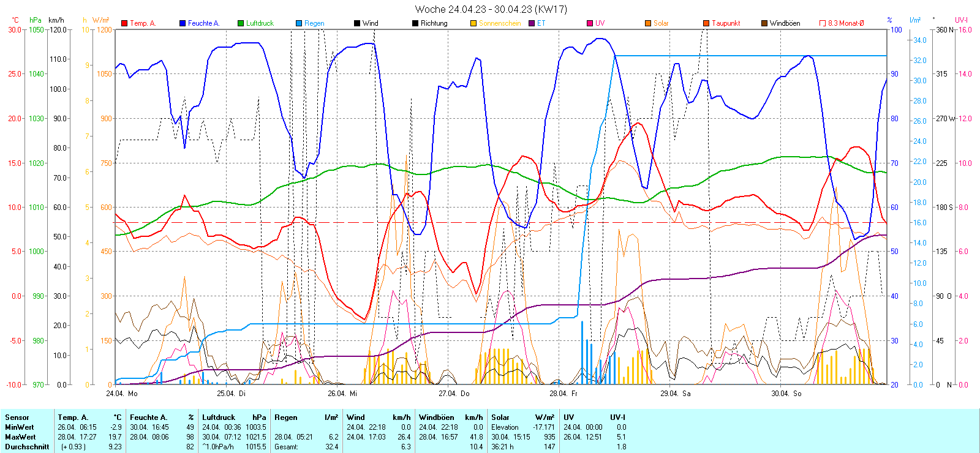This screenshot has height=453, width=980.
Task: Click the 'km/h' axis unit label above the chart
Action: 56,20
